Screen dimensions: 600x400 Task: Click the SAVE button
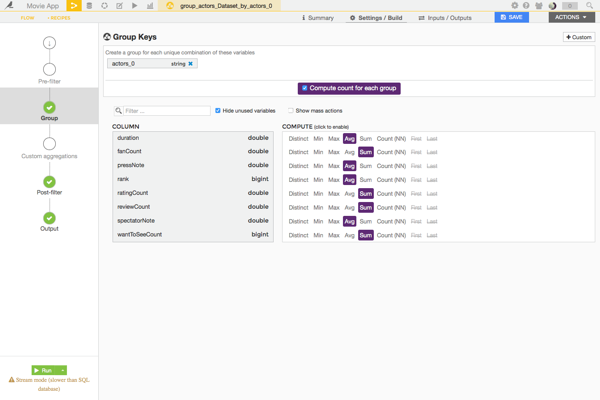pyautogui.click(x=512, y=17)
